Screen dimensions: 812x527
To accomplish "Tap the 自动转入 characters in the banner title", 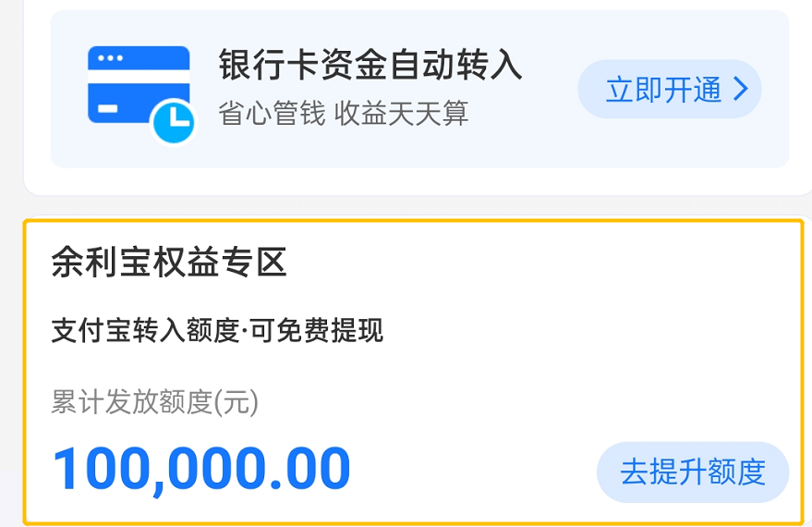I will (x=455, y=64).
